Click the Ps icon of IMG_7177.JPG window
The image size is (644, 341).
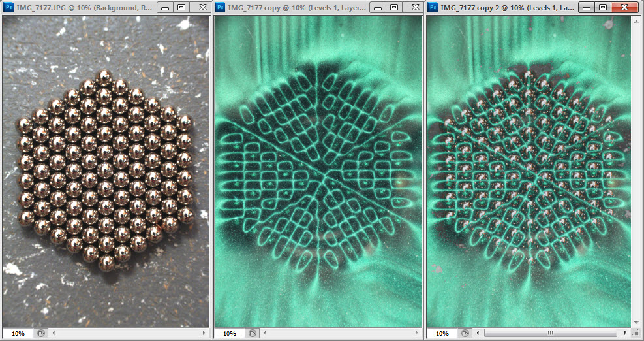[x=8, y=7]
